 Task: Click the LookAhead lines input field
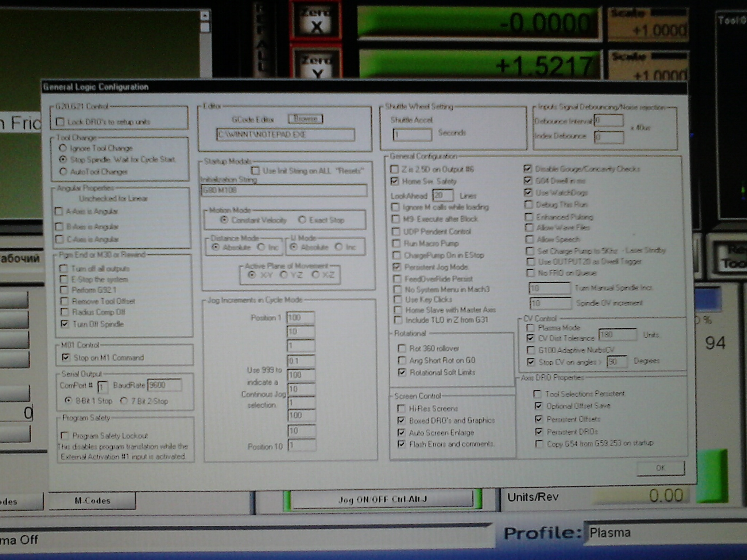pyautogui.click(x=442, y=195)
